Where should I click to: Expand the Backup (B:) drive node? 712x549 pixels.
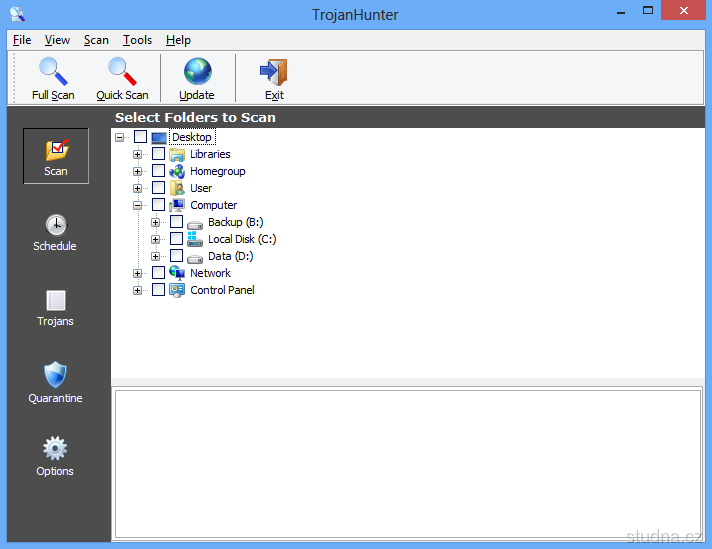pos(156,222)
